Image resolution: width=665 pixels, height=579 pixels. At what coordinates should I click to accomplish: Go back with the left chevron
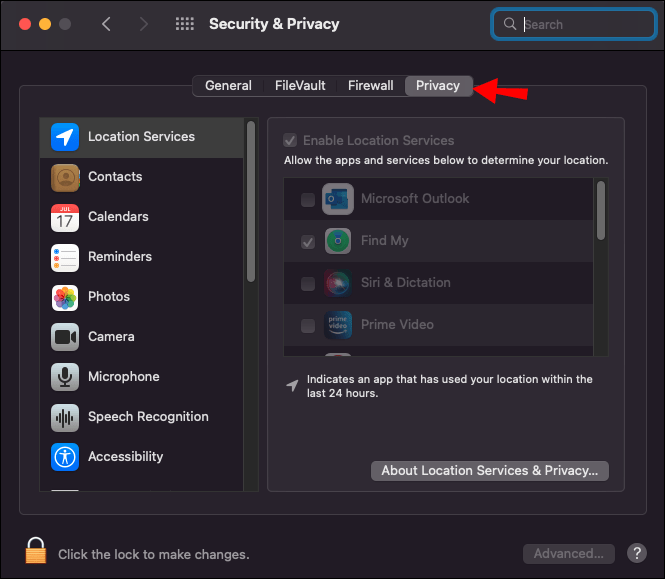106,24
